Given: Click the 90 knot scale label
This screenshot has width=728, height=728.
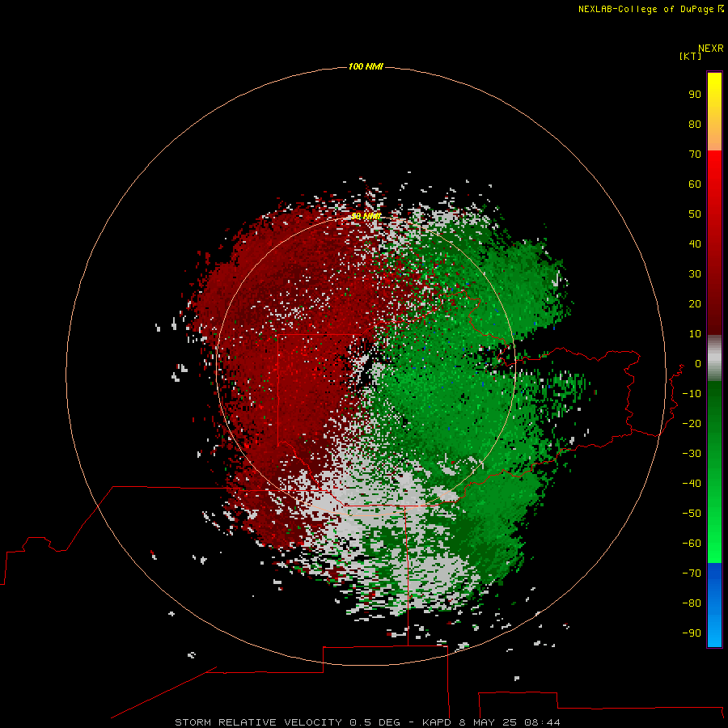Looking at the screenshot, I should pyautogui.click(x=695, y=95).
